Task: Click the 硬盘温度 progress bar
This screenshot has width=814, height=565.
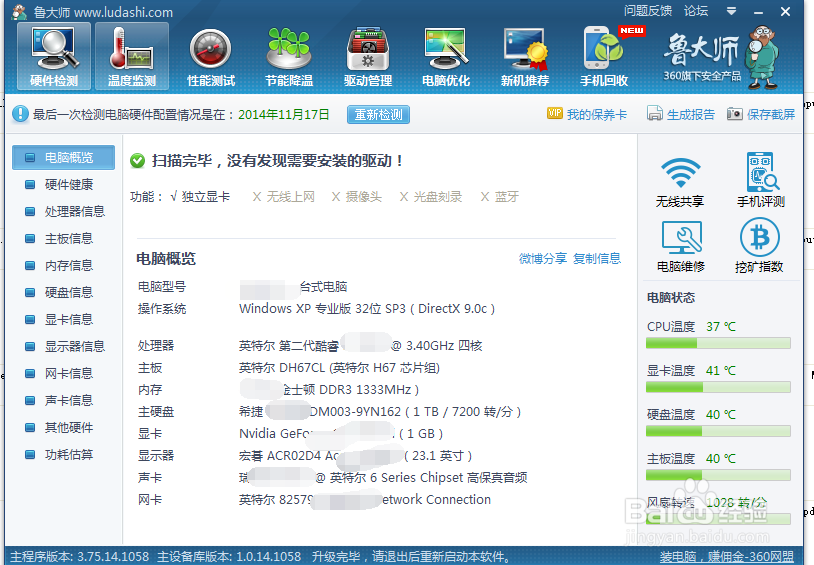Action: pyautogui.click(x=718, y=431)
